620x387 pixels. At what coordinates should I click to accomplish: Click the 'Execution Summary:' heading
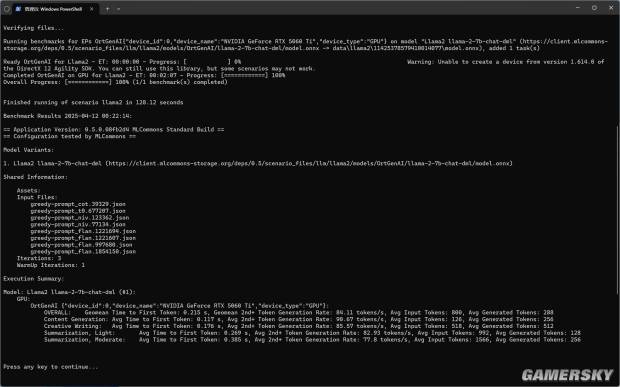(x=34, y=279)
